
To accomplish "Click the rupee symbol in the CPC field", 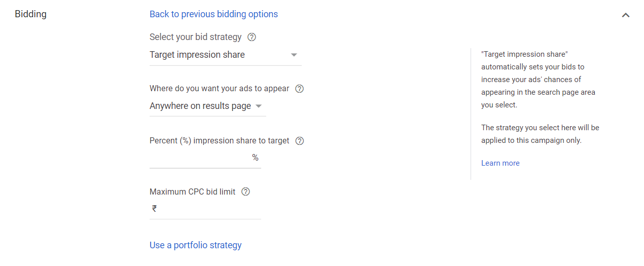I will coord(154,208).
